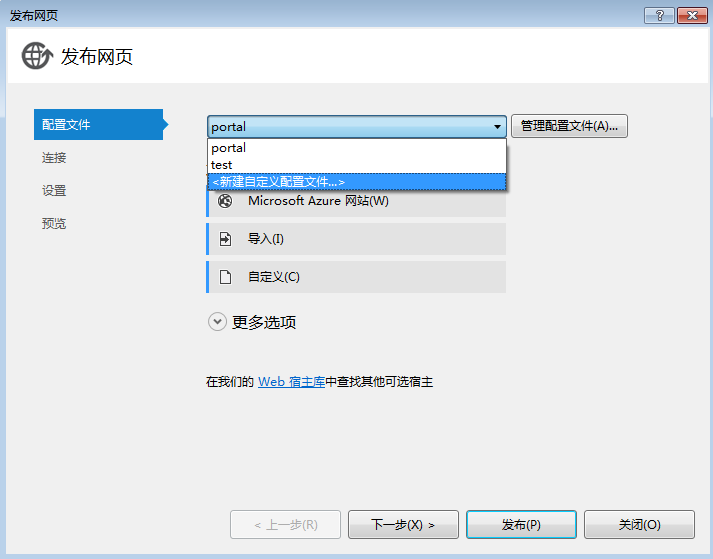This screenshot has width=713, height=559.
Task: Choose <新建自定义配置文件...> option
Action: coord(356,182)
